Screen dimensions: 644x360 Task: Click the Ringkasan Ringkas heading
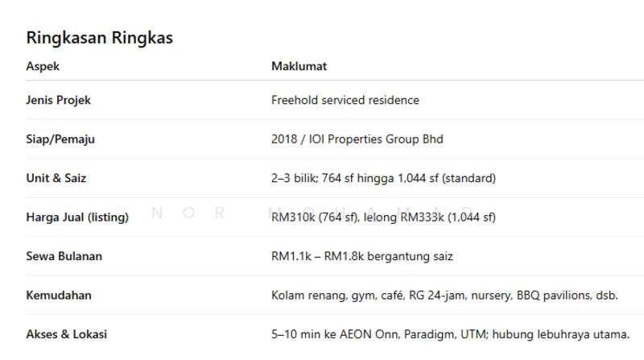coord(100,38)
